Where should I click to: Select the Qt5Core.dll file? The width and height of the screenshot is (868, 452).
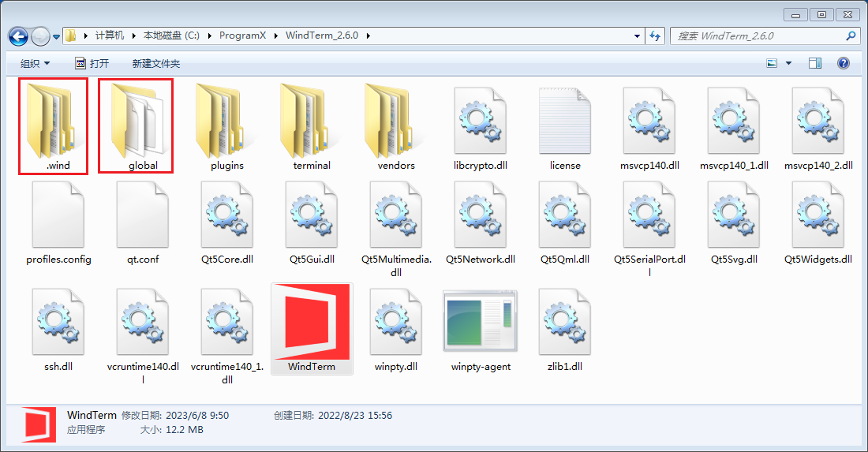(x=227, y=215)
